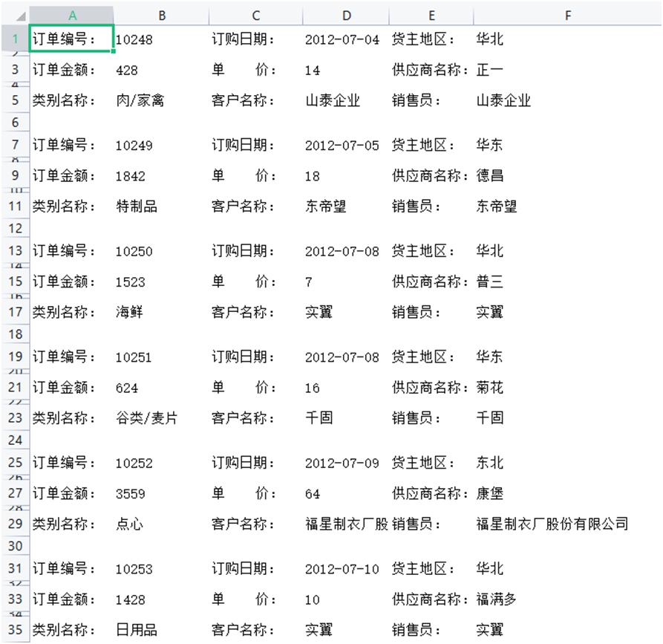Click cell with order number 10250
The height and width of the screenshot is (644, 663).
161,251
